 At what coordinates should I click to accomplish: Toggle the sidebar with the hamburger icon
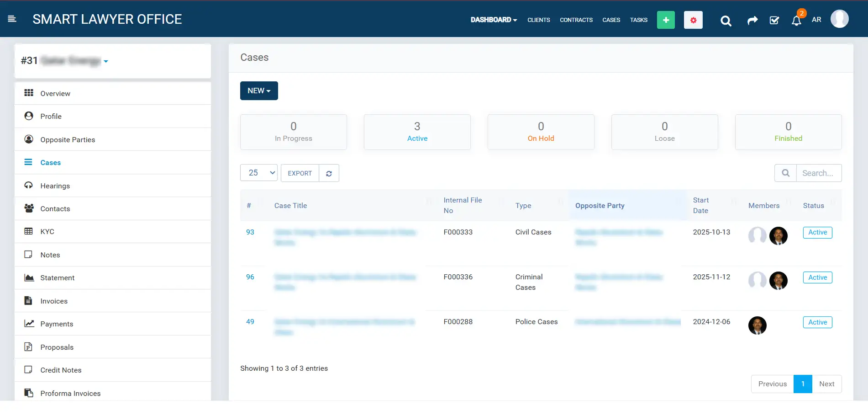[12, 19]
